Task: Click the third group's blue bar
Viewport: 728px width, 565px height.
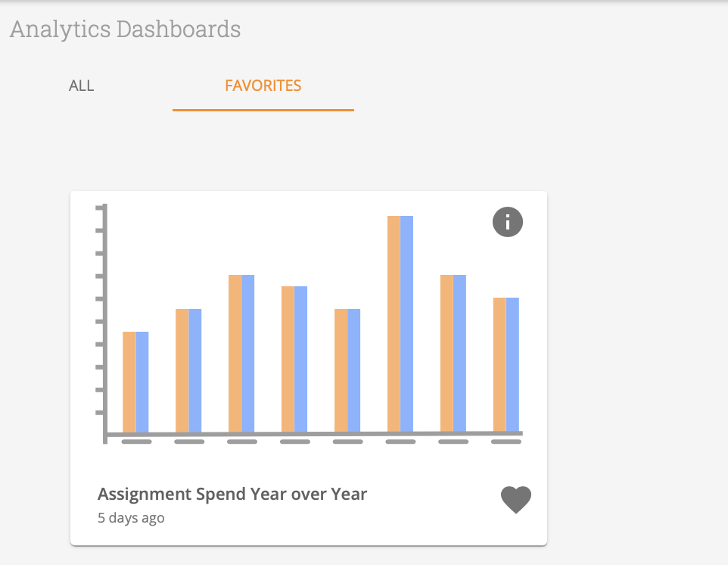Action: click(248, 353)
